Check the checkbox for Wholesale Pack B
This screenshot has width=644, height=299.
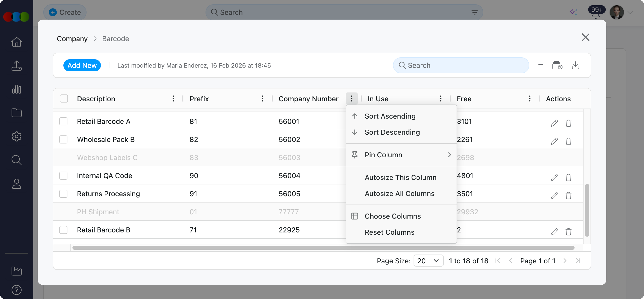64,139
